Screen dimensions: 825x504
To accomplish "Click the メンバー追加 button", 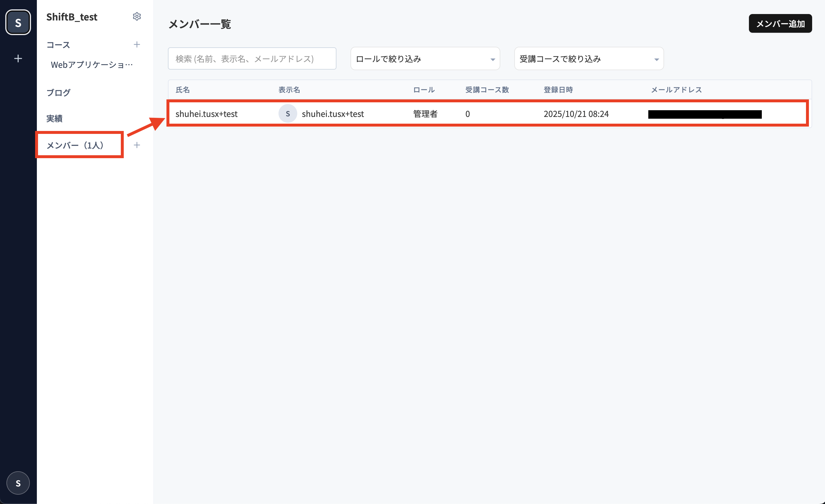I will (780, 24).
